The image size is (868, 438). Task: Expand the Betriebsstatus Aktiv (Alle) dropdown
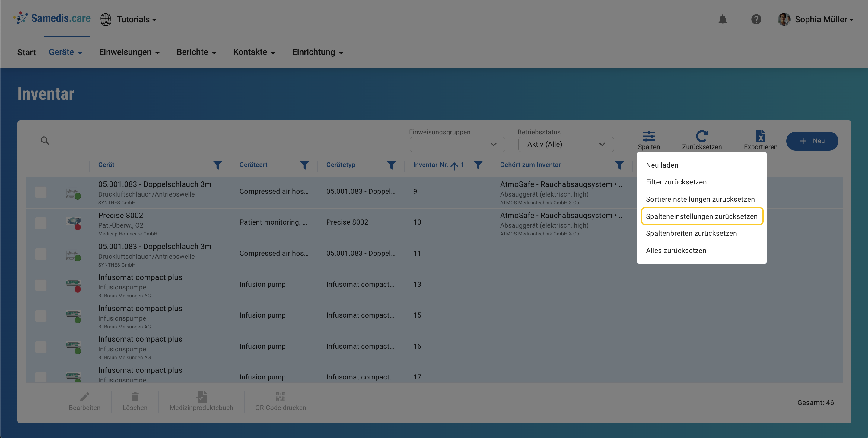(x=565, y=144)
